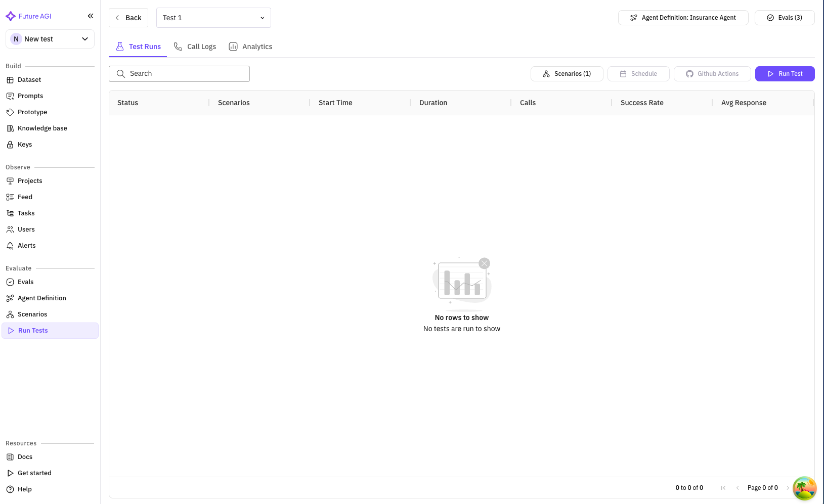
Task: Open the Scenarios page in sidebar
Action: coord(32,314)
